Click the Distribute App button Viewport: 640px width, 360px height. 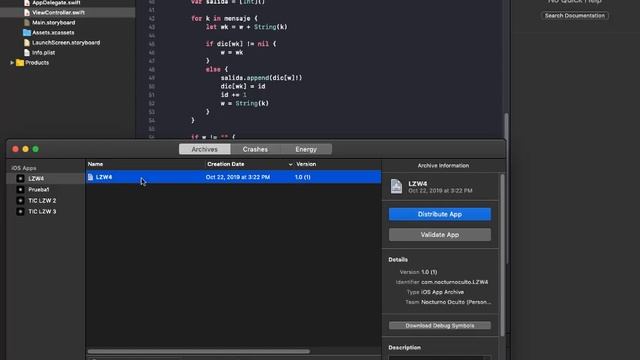tap(440, 214)
